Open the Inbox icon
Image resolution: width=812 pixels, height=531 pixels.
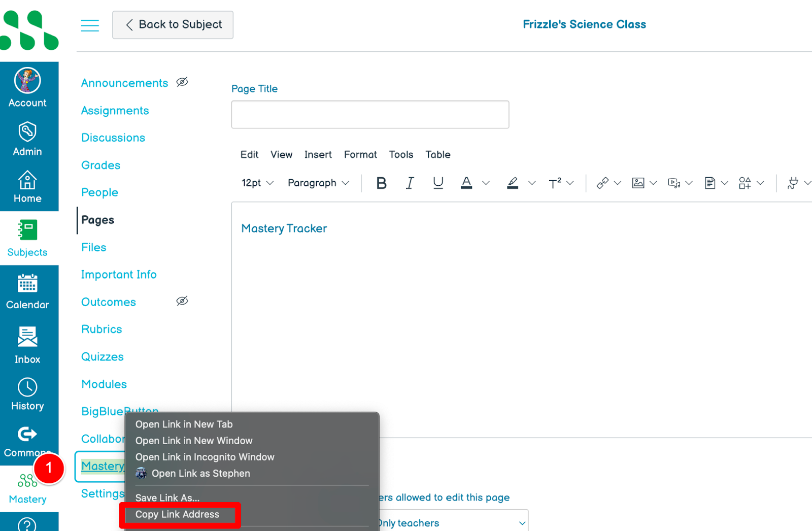27,337
